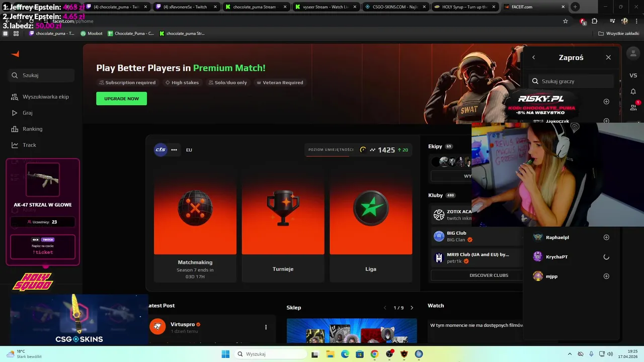Image resolution: width=644 pixels, height=362 pixels.
Task: Click the plus icon next to RISKY.PL banner
Action: pyautogui.click(x=606, y=102)
